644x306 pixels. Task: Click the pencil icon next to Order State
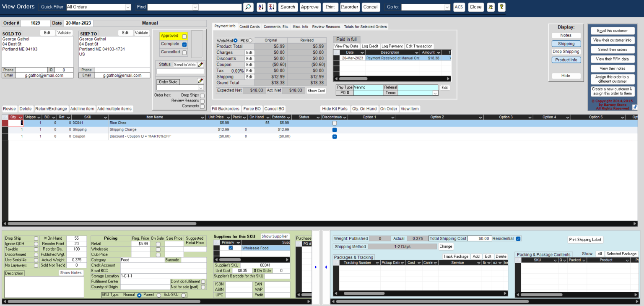[200, 81]
